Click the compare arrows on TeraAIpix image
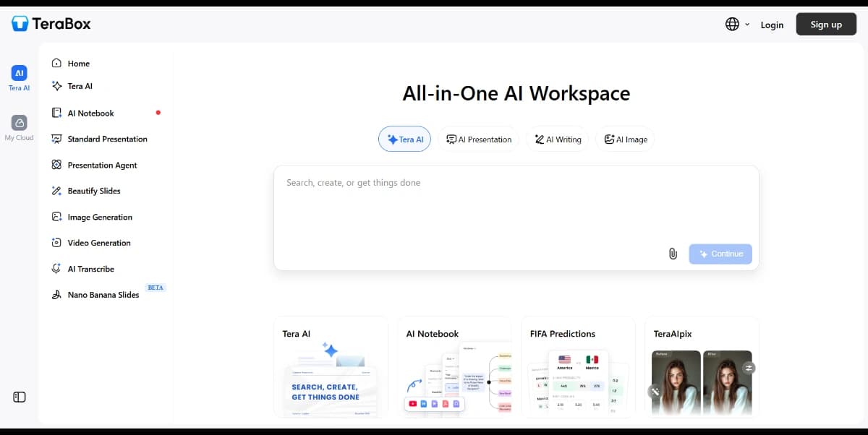This screenshot has width=868, height=435. click(x=749, y=368)
